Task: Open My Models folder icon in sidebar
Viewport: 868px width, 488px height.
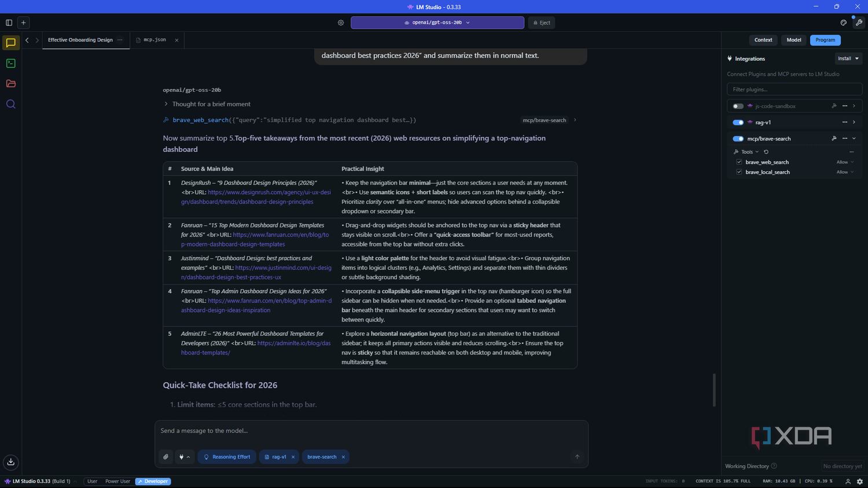Action: [10, 83]
